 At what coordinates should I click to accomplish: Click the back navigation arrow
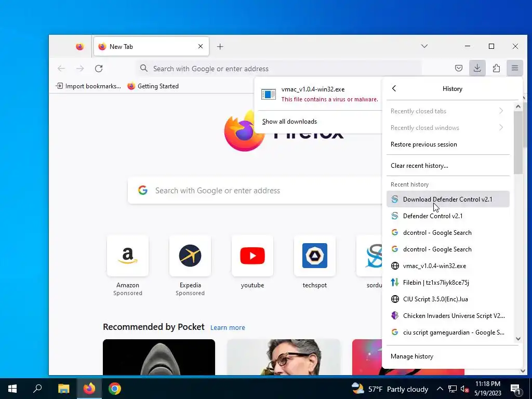pos(61,69)
